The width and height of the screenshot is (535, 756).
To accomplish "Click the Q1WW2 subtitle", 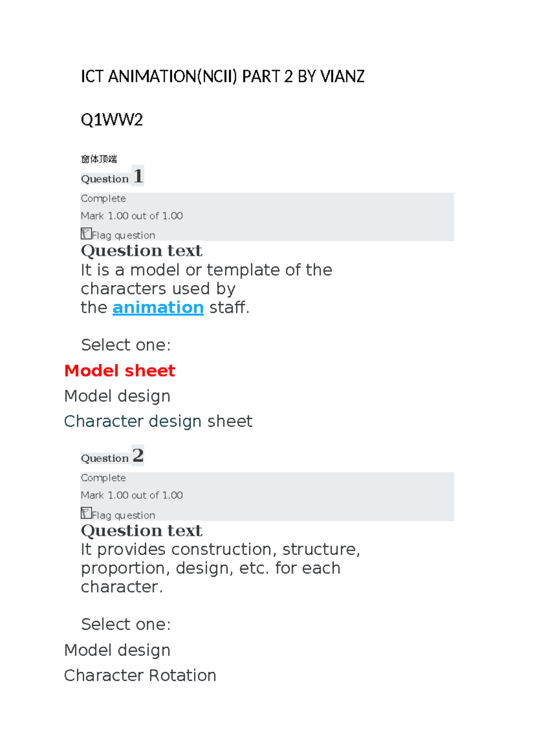I will click(x=111, y=120).
